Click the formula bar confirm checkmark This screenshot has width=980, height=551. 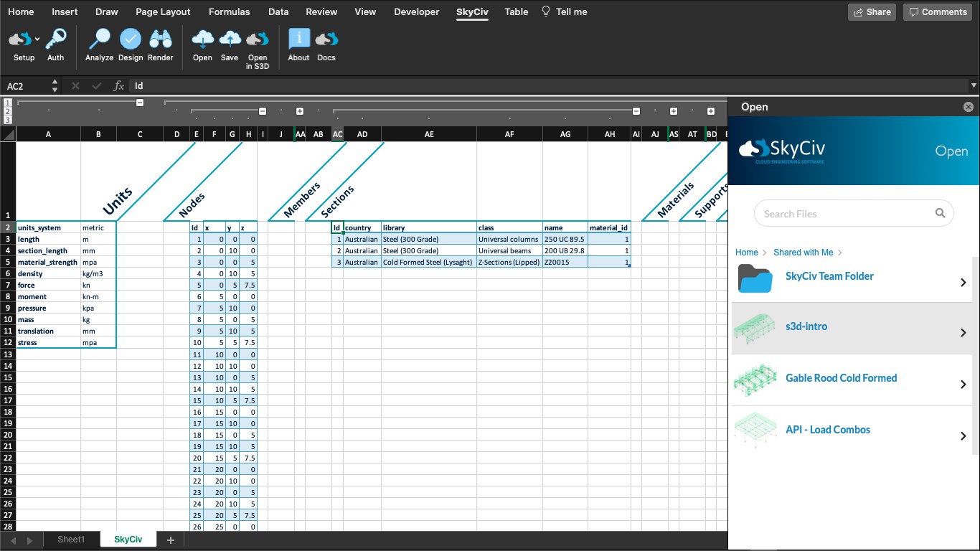[x=97, y=85]
